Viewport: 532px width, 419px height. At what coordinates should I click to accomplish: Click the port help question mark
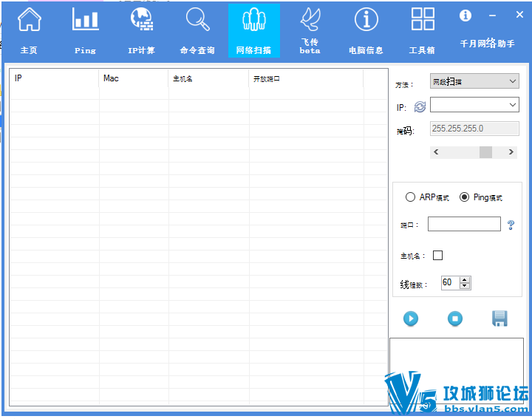pyautogui.click(x=511, y=225)
